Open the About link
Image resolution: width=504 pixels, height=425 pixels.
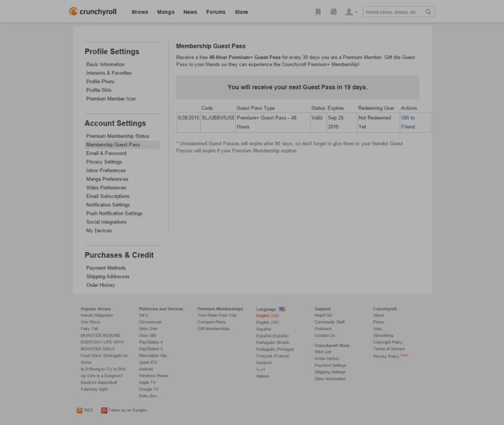[x=378, y=315]
